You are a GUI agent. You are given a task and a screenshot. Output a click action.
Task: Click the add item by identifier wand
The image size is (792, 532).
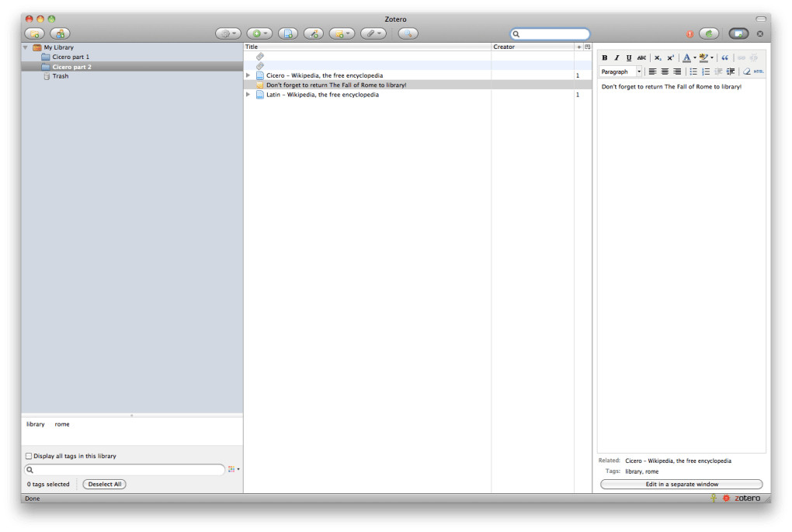click(x=314, y=34)
